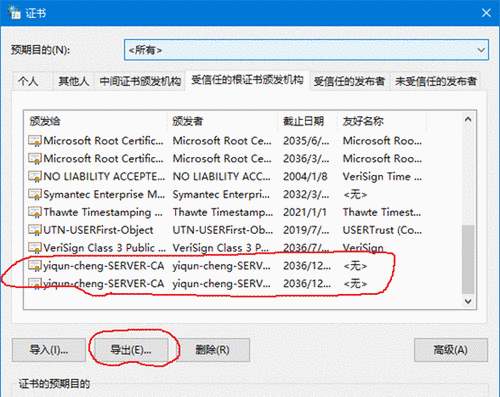Select the NO LIABILITY ACCEPTED certificate icon
Image resolution: width=500 pixels, height=397 pixels.
click(35, 176)
